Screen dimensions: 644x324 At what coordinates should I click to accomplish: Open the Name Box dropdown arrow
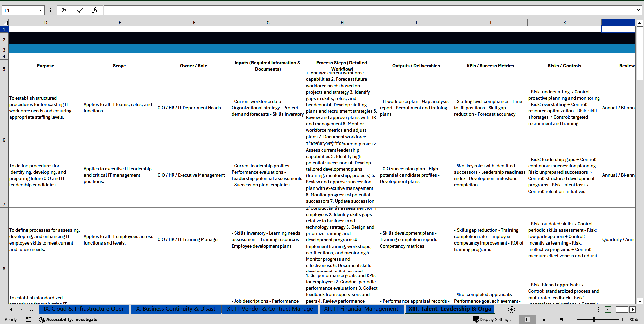(x=40, y=10)
